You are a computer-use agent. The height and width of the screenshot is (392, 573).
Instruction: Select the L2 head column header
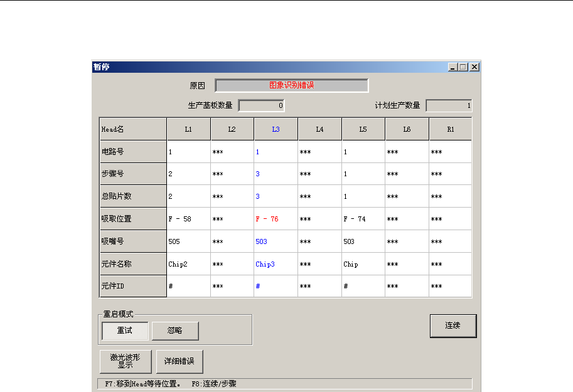click(x=232, y=129)
